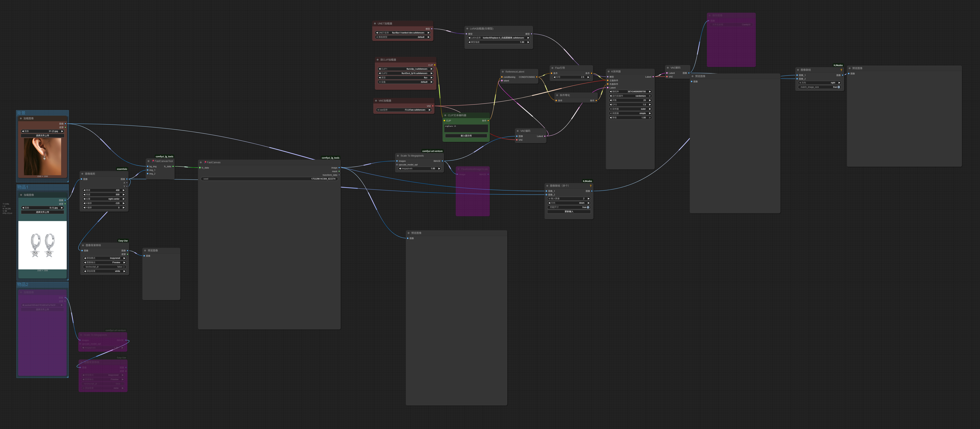The image size is (980, 429).
Task: Collapse the K采样器 node via its dot
Action: (609, 71)
